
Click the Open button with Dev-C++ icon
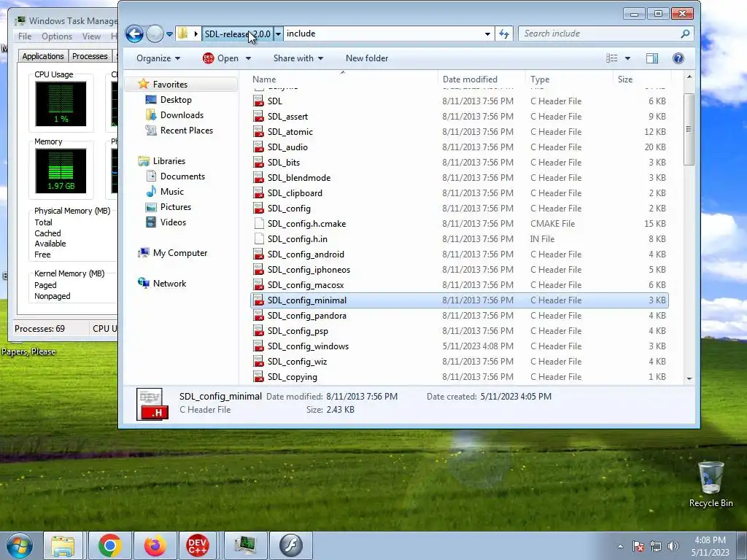(220, 58)
